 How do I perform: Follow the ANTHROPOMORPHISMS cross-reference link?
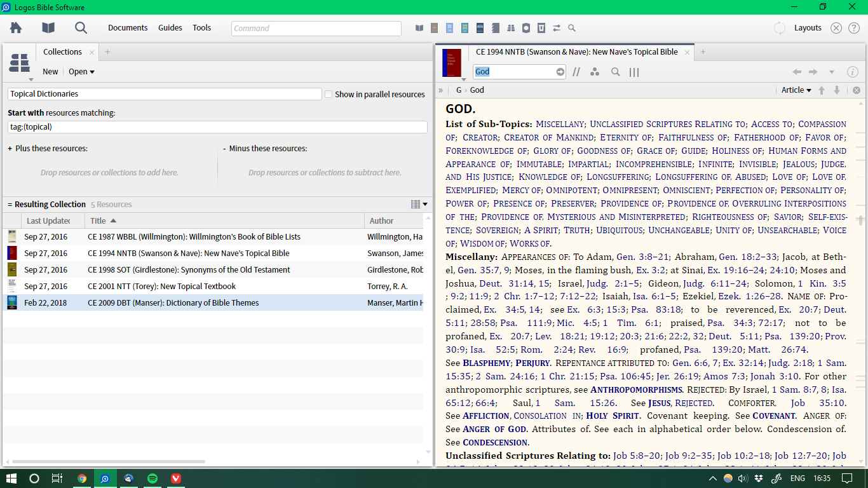637,390
